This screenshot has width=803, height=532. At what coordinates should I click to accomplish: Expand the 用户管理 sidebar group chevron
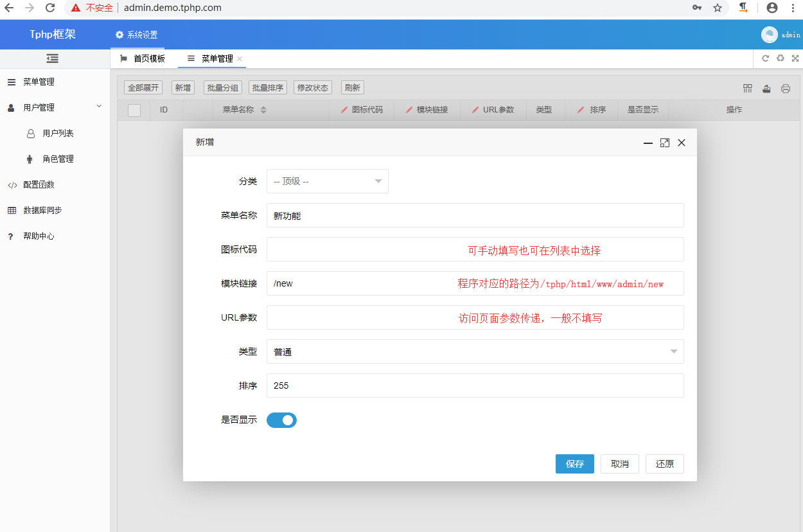click(x=99, y=106)
